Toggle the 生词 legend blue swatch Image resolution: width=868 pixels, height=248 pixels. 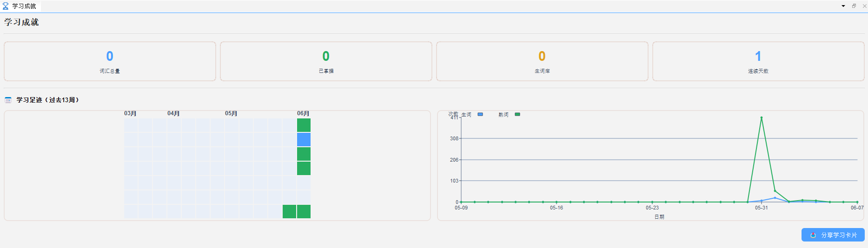[x=480, y=114]
